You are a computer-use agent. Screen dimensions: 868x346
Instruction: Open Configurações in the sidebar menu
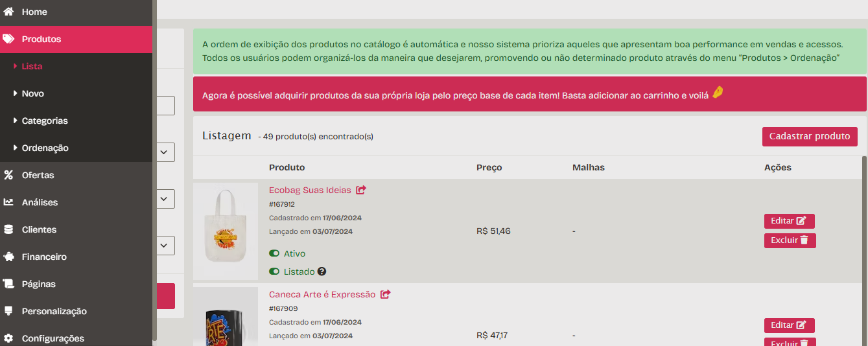(76, 338)
